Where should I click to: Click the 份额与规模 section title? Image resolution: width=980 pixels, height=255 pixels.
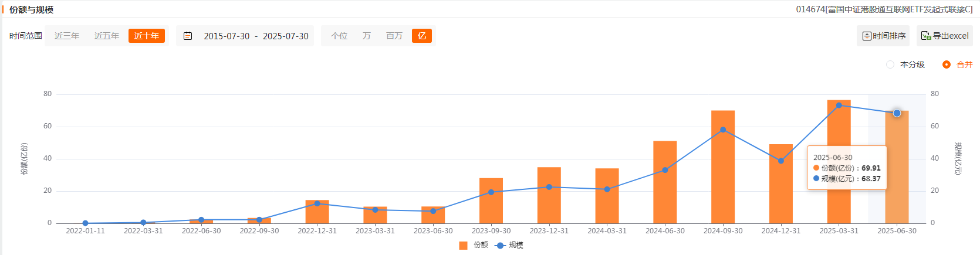pos(32,9)
